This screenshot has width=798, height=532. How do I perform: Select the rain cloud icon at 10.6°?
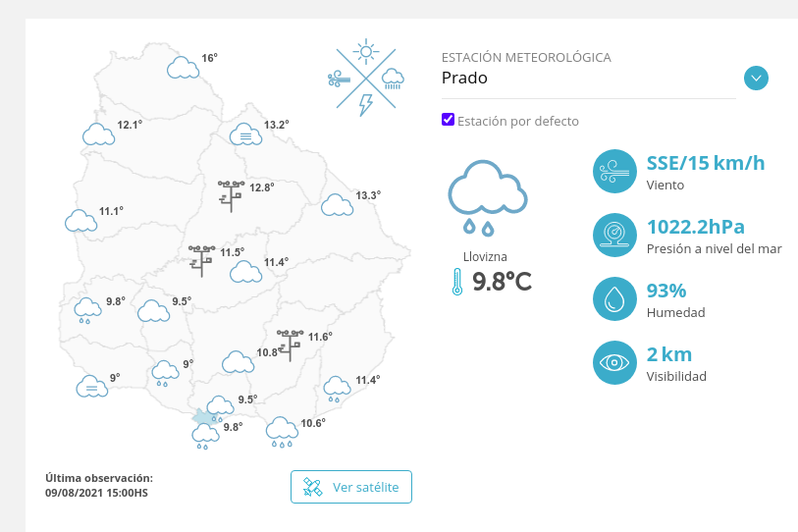pyautogui.click(x=282, y=432)
